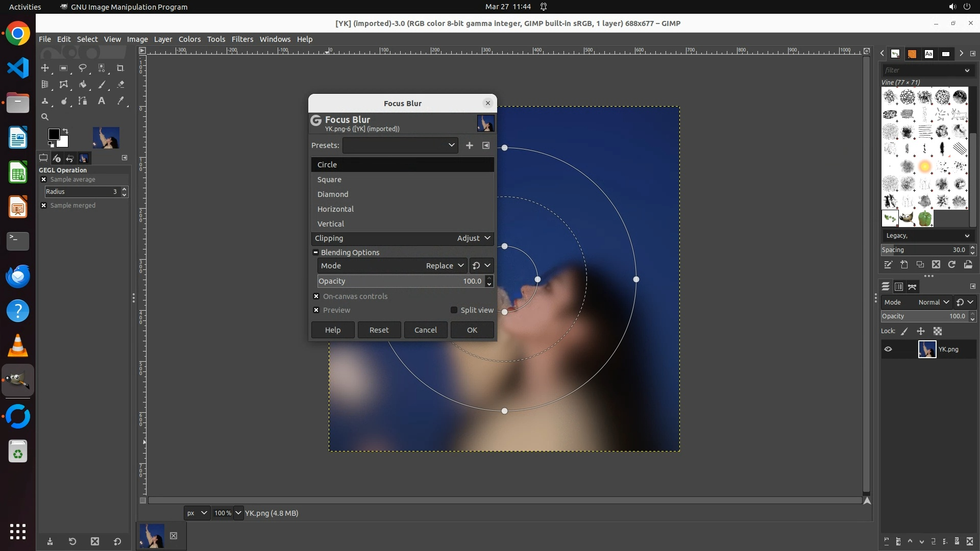Select the Crop tool
The width and height of the screenshot is (980, 551).
tap(120, 68)
